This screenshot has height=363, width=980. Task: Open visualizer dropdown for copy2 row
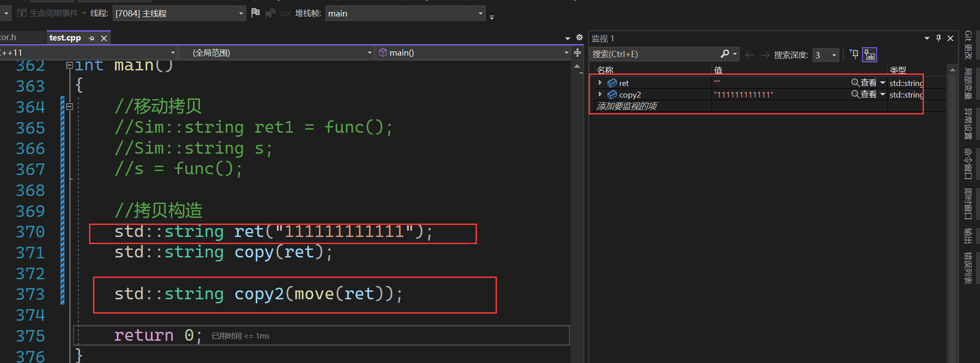(x=882, y=94)
